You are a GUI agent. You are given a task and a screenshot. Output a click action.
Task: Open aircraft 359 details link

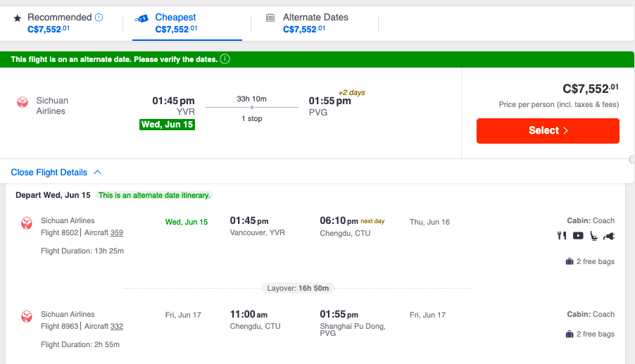pos(117,233)
